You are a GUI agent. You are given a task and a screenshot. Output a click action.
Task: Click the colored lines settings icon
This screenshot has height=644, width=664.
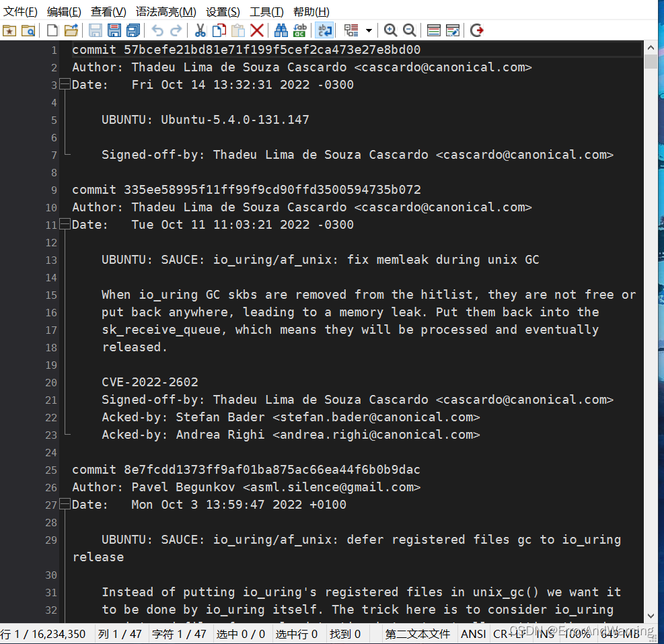(x=434, y=30)
